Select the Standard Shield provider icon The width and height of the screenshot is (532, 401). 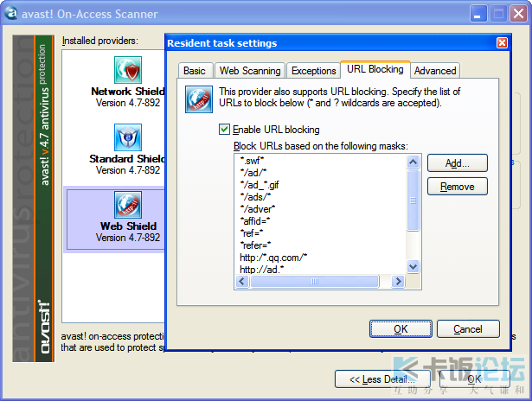[x=128, y=137]
